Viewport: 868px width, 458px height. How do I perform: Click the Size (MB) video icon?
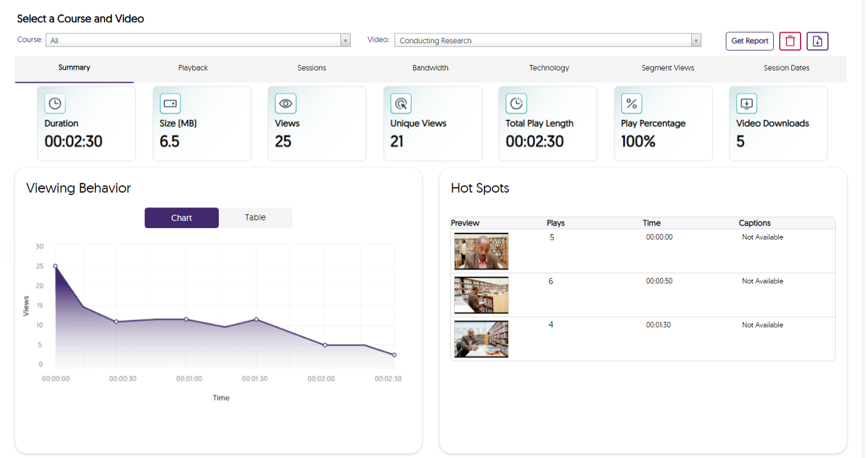(x=170, y=103)
